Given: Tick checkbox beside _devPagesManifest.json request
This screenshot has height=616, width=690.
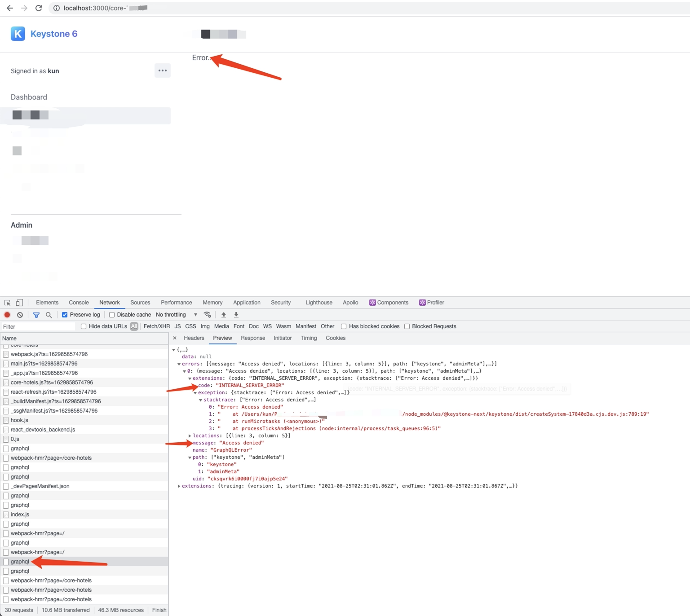Looking at the screenshot, I should 6,486.
